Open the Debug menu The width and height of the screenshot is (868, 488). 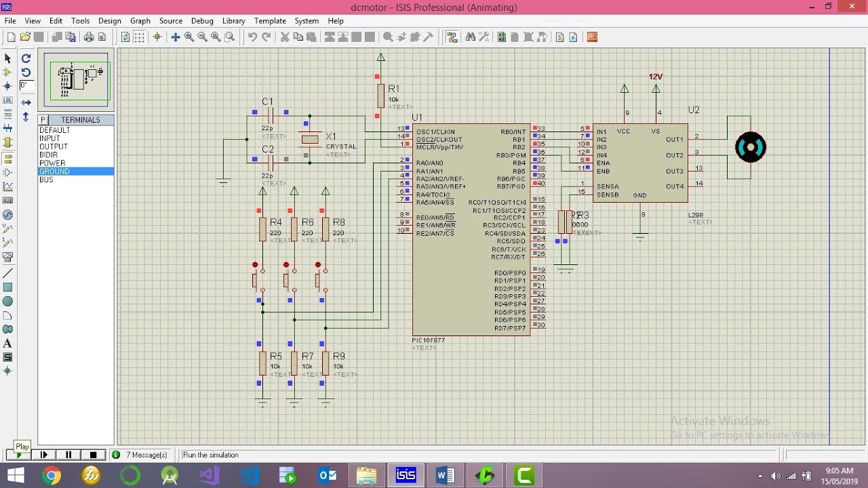[202, 21]
